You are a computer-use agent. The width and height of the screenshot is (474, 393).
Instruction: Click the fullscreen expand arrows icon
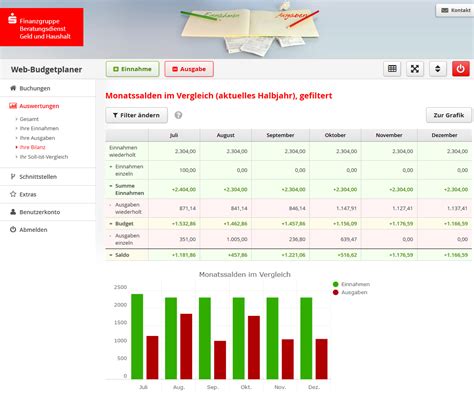pyautogui.click(x=415, y=69)
